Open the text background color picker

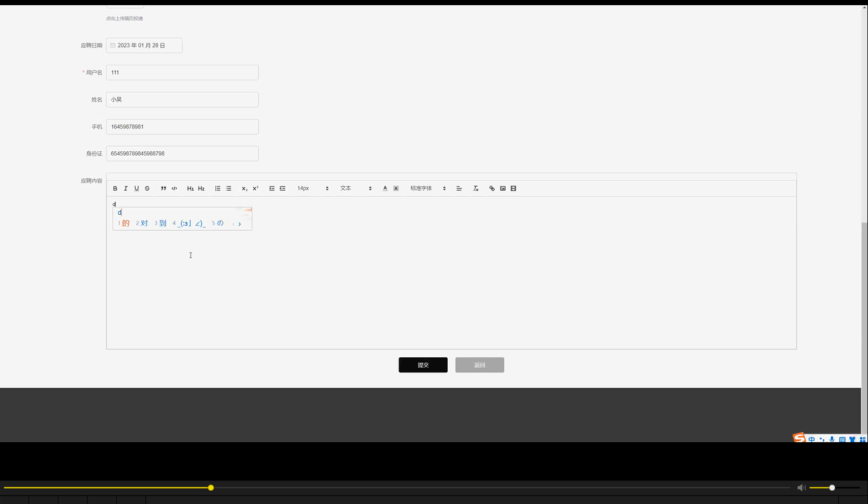pos(396,188)
